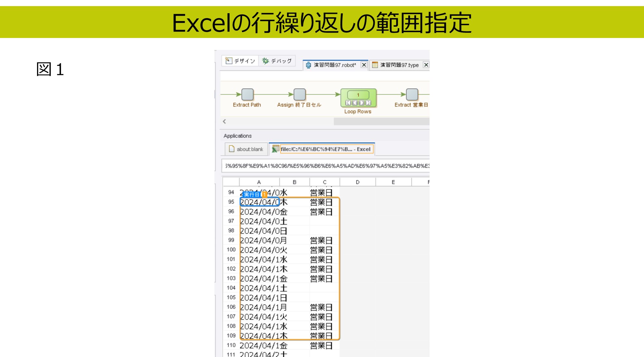Click the iteration number field in Loop Rows
The width and height of the screenshot is (644, 357).
click(x=358, y=95)
